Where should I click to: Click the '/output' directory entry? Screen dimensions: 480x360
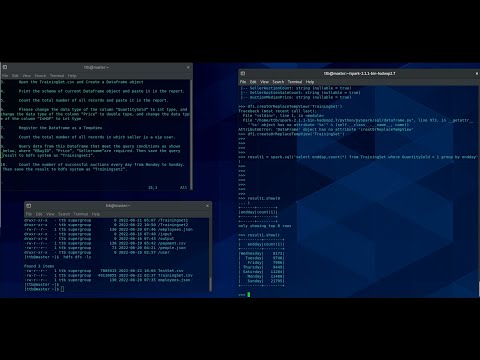[x=165, y=239]
